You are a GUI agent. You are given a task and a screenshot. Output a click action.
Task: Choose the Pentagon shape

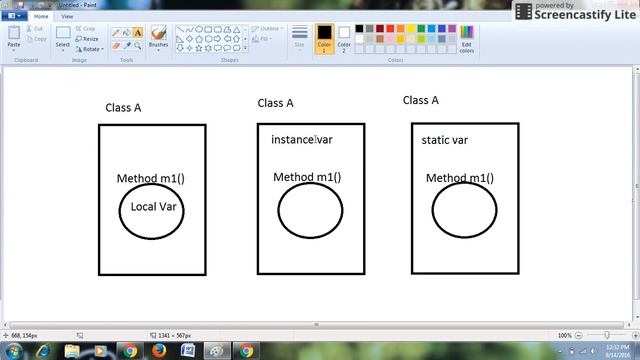199,39
